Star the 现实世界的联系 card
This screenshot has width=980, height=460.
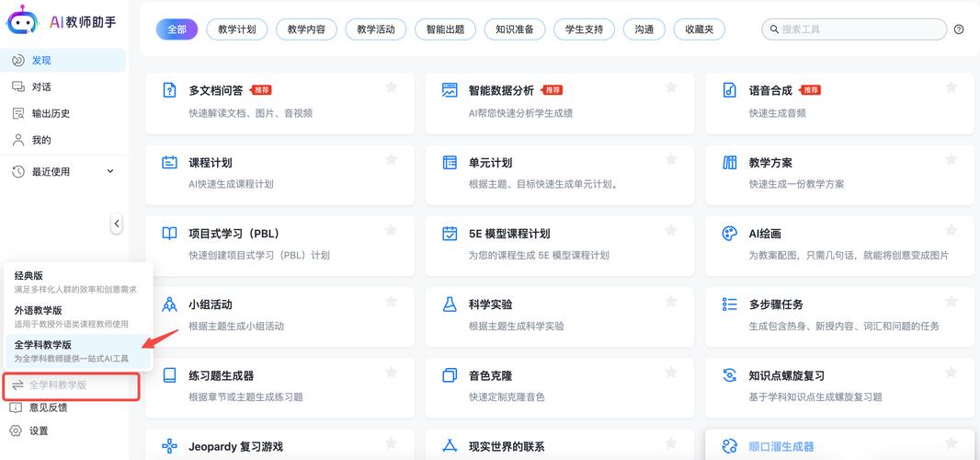tap(671, 443)
